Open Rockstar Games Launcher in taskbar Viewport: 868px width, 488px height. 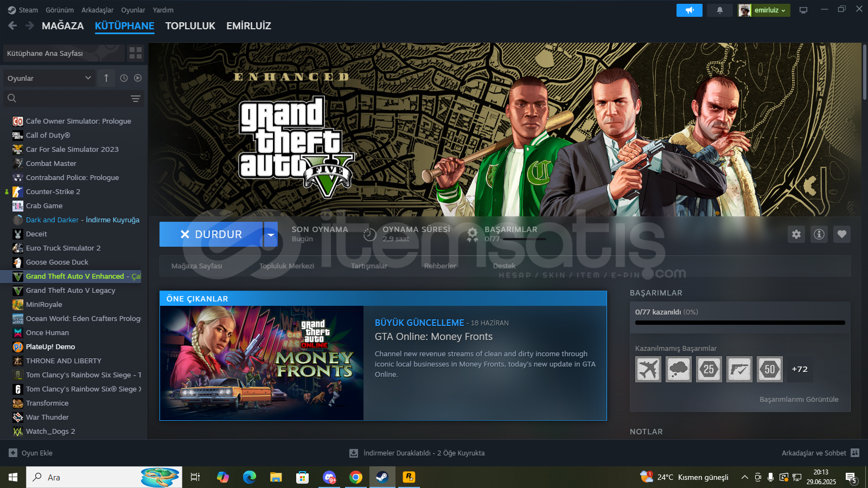pyautogui.click(x=409, y=477)
